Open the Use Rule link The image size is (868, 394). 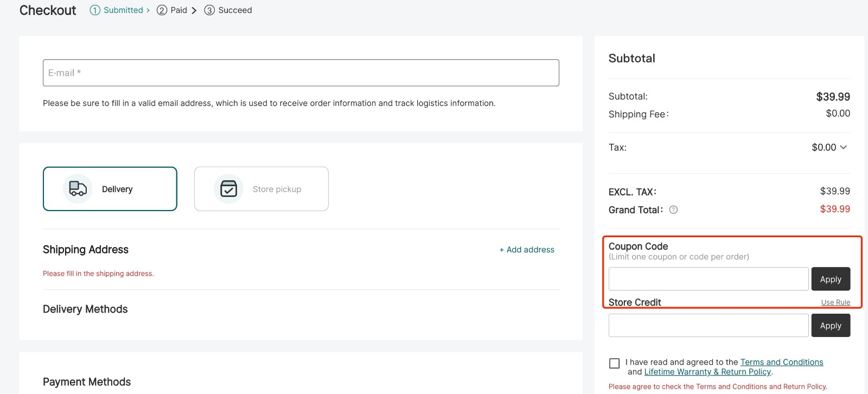(835, 302)
